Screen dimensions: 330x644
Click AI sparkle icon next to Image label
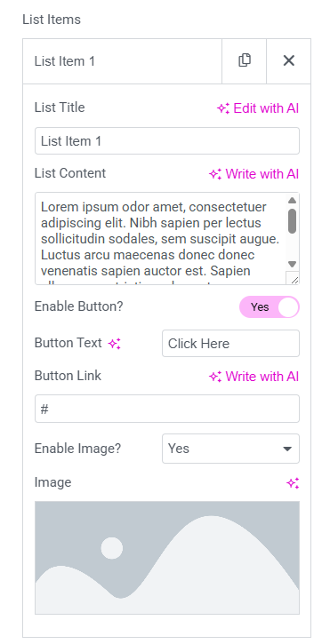[293, 483]
